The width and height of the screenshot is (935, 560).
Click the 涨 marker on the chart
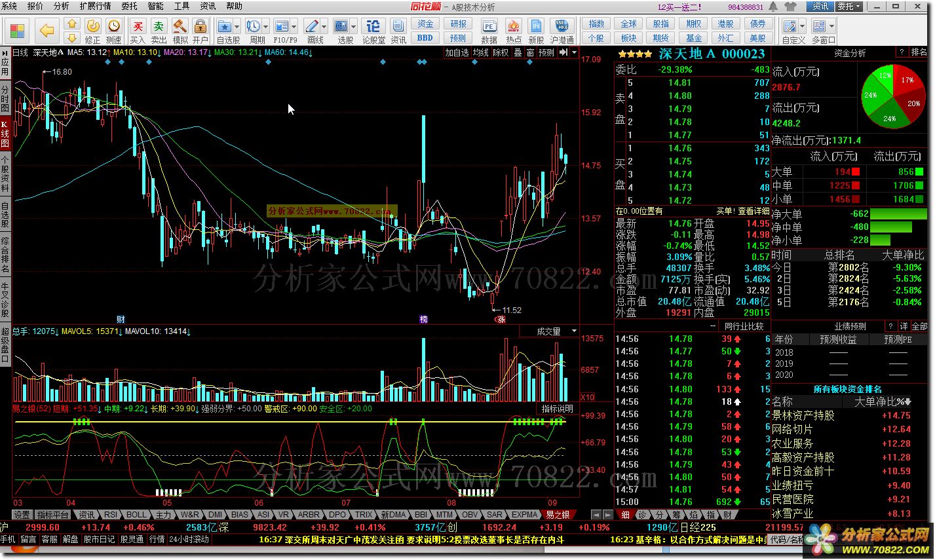pyautogui.click(x=501, y=320)
